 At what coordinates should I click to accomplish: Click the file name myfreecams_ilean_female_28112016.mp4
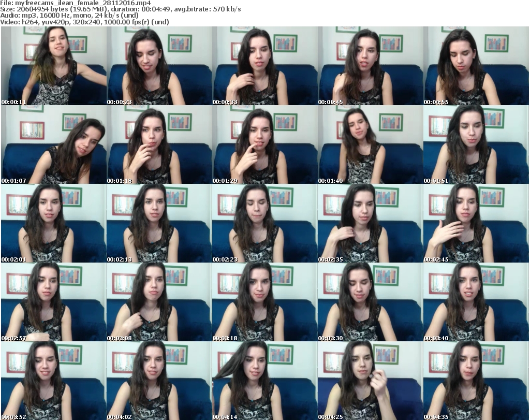[x=83, y=3]
